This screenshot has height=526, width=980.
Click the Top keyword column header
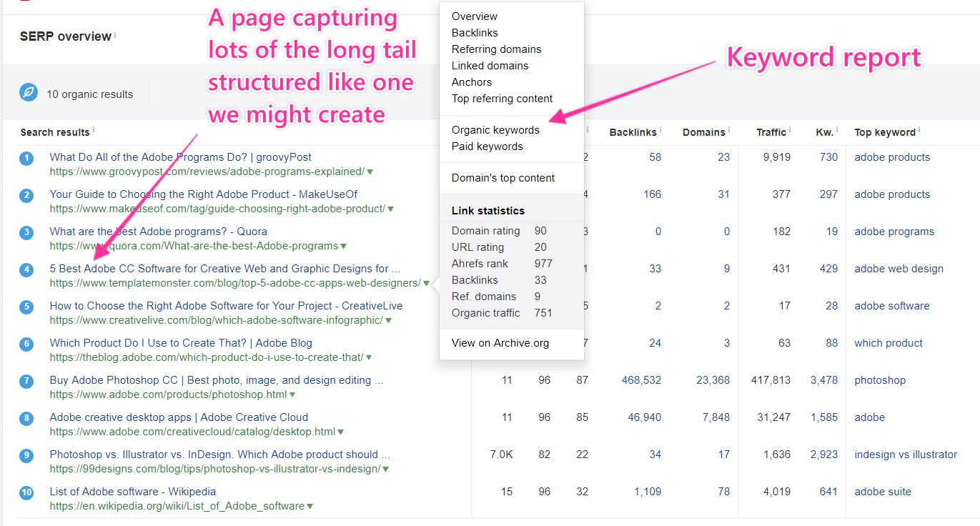click(885, 132)
